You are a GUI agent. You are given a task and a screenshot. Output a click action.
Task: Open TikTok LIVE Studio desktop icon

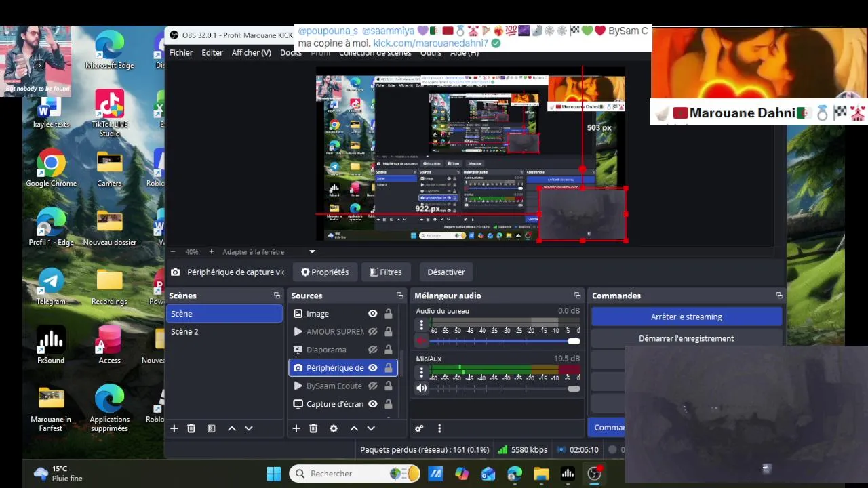click(x=109, y=113)
